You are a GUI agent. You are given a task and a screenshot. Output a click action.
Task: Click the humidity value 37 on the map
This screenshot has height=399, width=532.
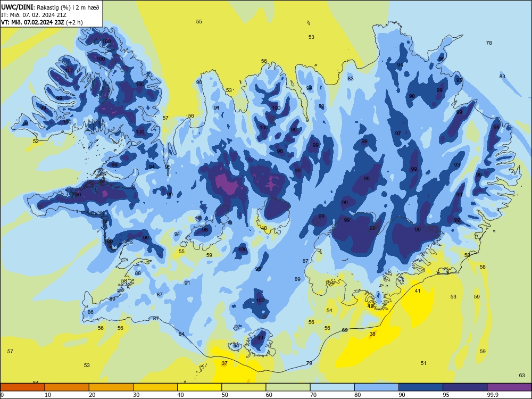click(225, 363)
